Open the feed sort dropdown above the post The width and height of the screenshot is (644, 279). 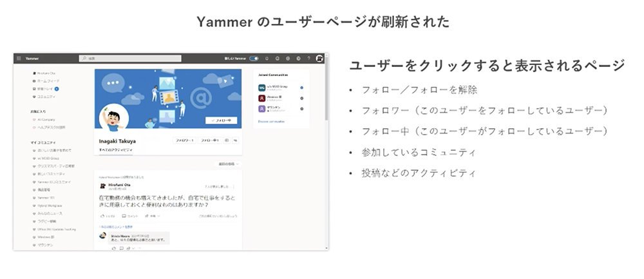tap(228, 164)
